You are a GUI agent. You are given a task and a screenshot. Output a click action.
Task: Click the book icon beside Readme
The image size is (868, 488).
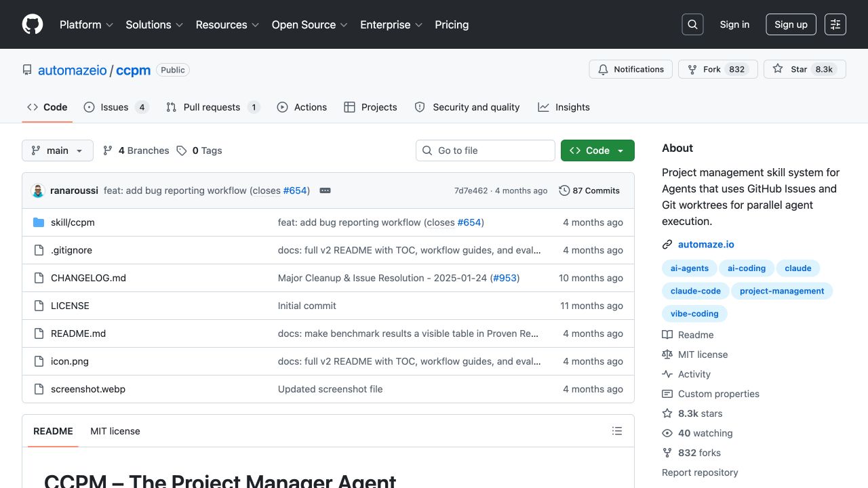667,335
